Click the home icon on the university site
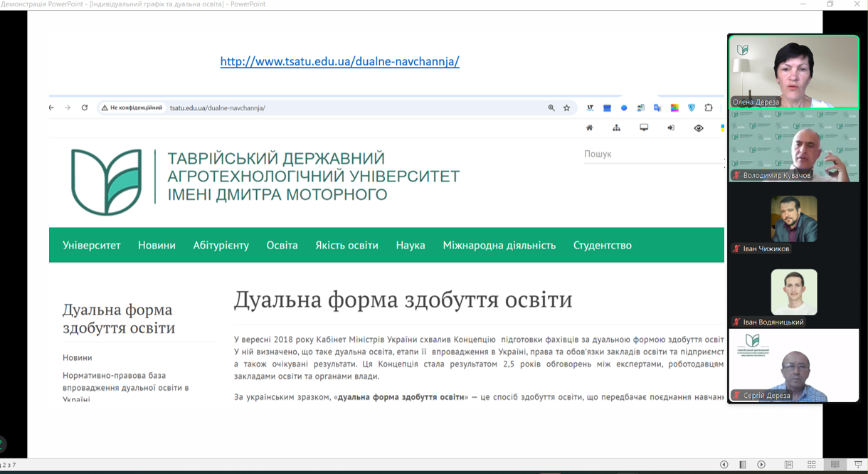868x474 pixels. [x=589, y=128]
